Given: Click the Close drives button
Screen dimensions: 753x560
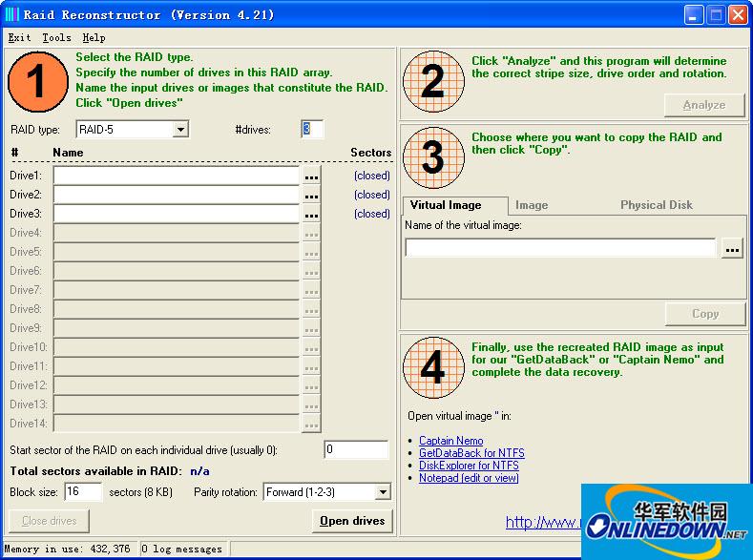Looking at the screenshot, I should tap(49, 521).
